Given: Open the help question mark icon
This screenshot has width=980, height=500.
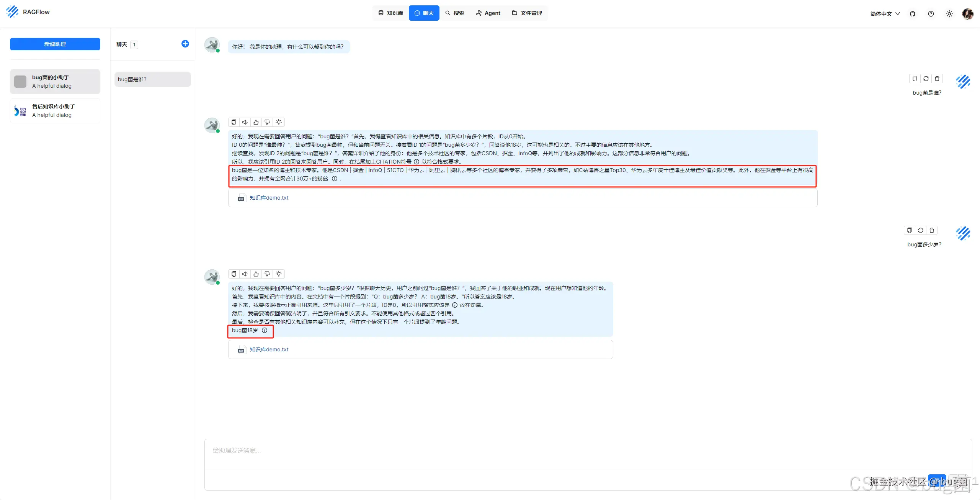Looking at the screenshot, I should point(931,14).
